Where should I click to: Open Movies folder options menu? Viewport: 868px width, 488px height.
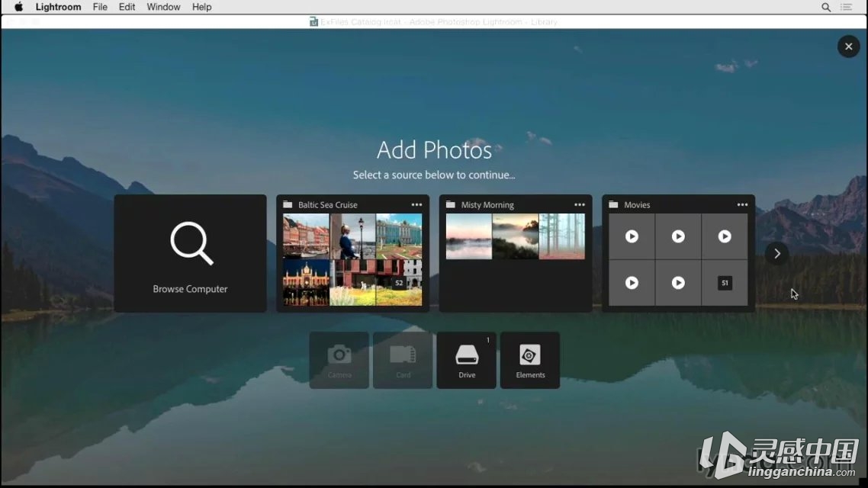pyautogui.click(x=742, y=204)
